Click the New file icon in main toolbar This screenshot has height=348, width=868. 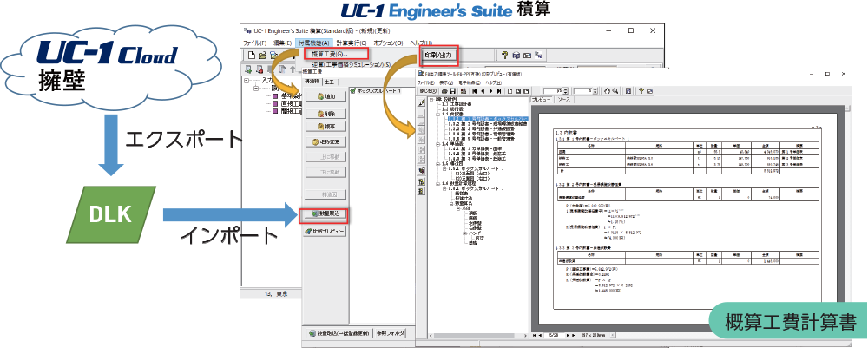pyautogui.click(x=252, y=55)
